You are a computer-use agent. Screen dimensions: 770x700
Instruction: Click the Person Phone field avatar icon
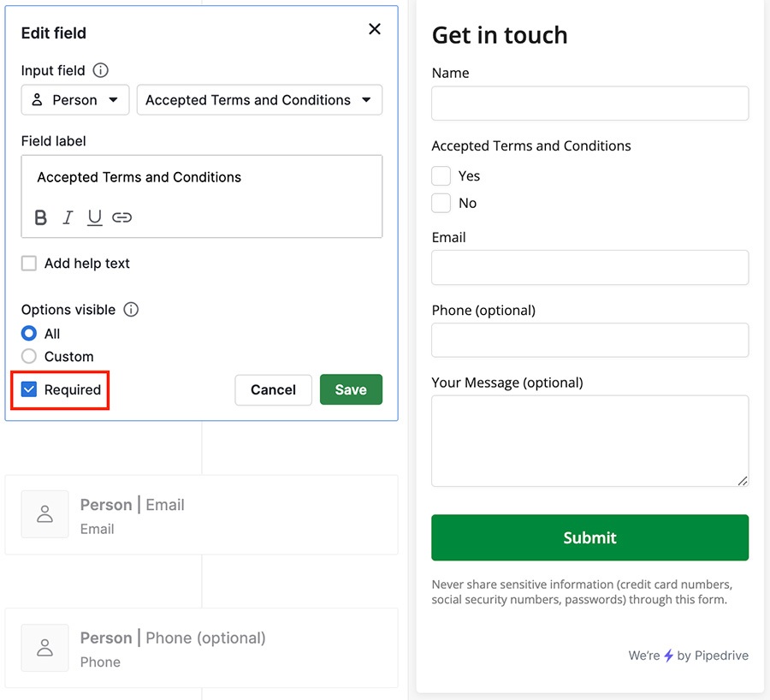44,648
